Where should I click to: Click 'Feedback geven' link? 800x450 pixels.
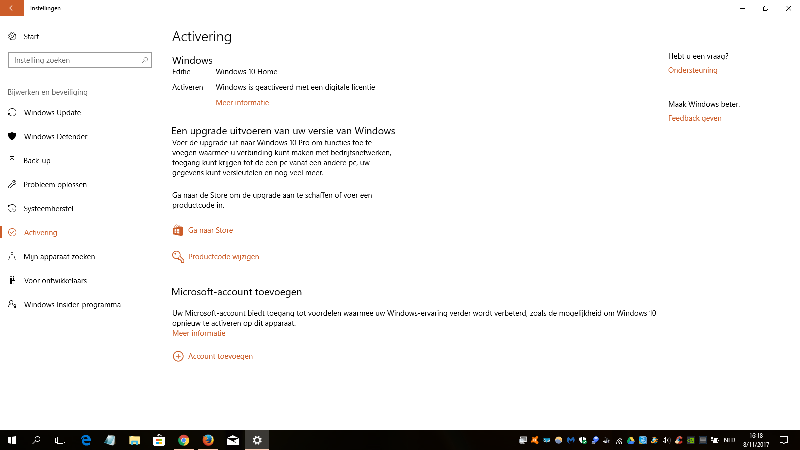point(694,118)
